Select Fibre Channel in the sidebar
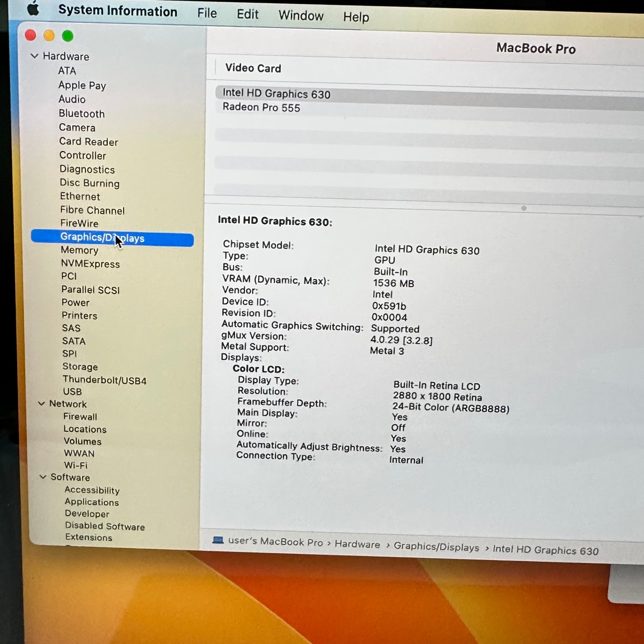The width and height of the screenshot is (644, 644). [x=92, y=210]
